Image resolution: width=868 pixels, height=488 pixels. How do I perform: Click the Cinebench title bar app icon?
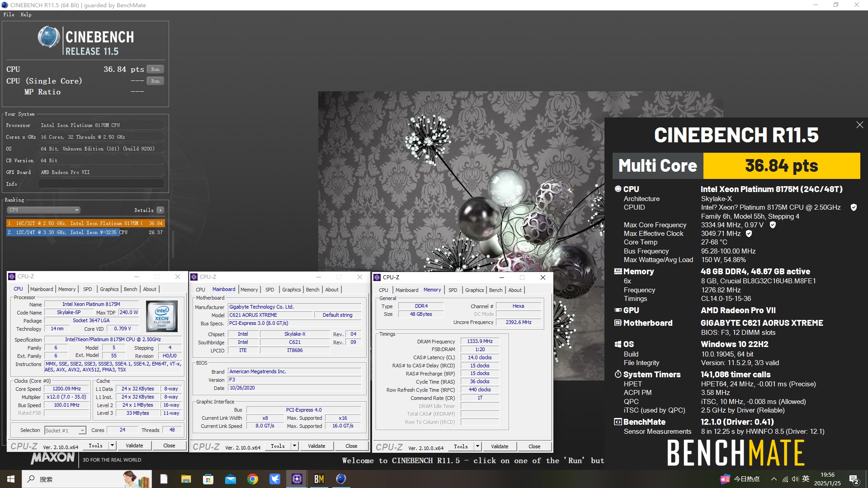5,5
